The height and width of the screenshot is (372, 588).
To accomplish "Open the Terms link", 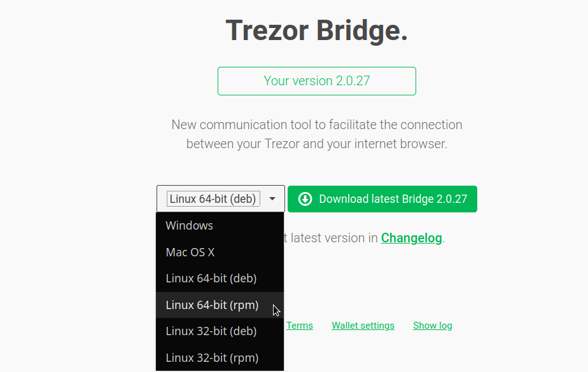I will pos(299,326).
